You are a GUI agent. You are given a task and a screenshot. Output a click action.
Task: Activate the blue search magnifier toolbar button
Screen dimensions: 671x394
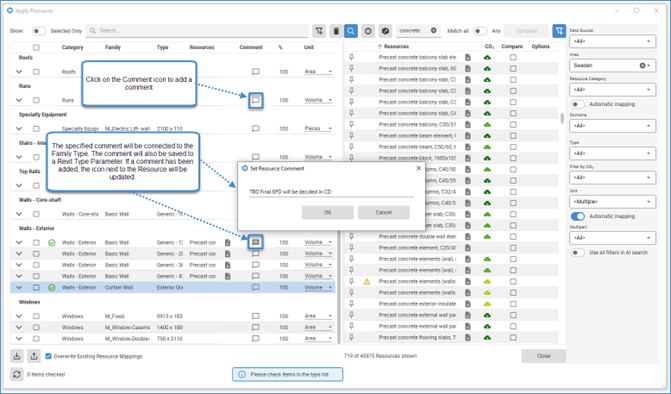pos(351,31)
